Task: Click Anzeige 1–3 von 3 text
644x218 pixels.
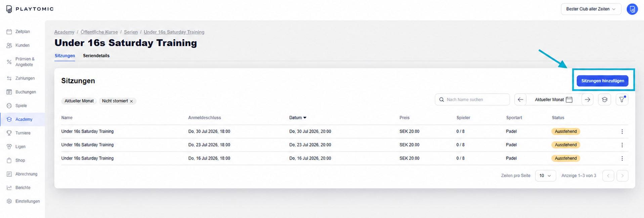Action: (579, 176)
